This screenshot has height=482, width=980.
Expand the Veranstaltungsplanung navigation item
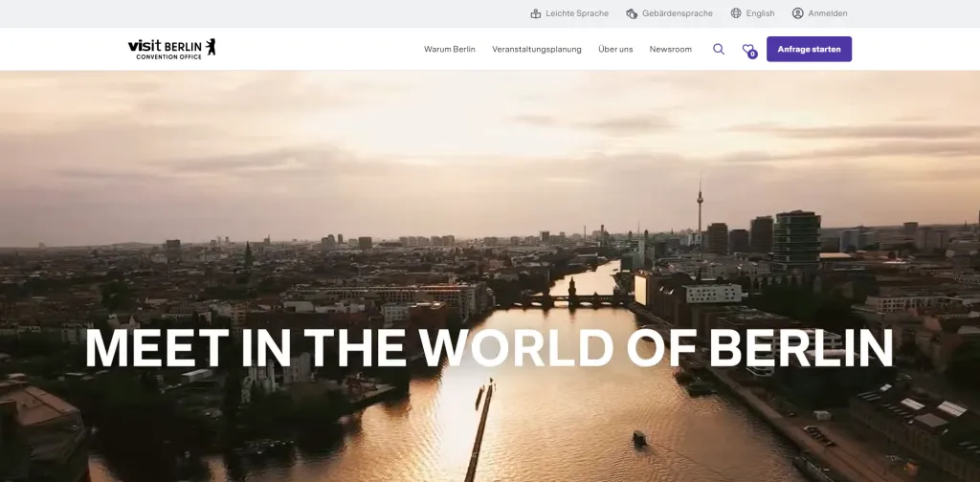(536, 49)
